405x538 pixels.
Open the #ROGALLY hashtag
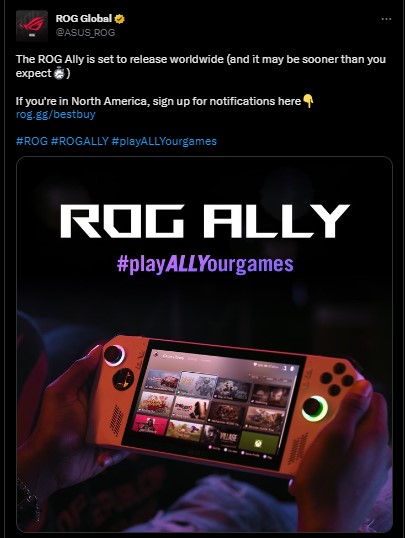(80, 141)
